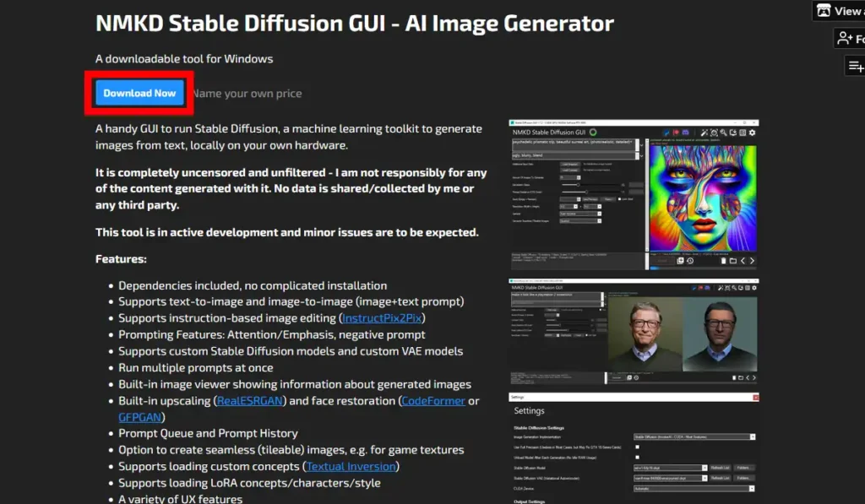Screen dimensions: 865x504
Task: Follow the CodeFormer link
Action: [x=433, y=401]
